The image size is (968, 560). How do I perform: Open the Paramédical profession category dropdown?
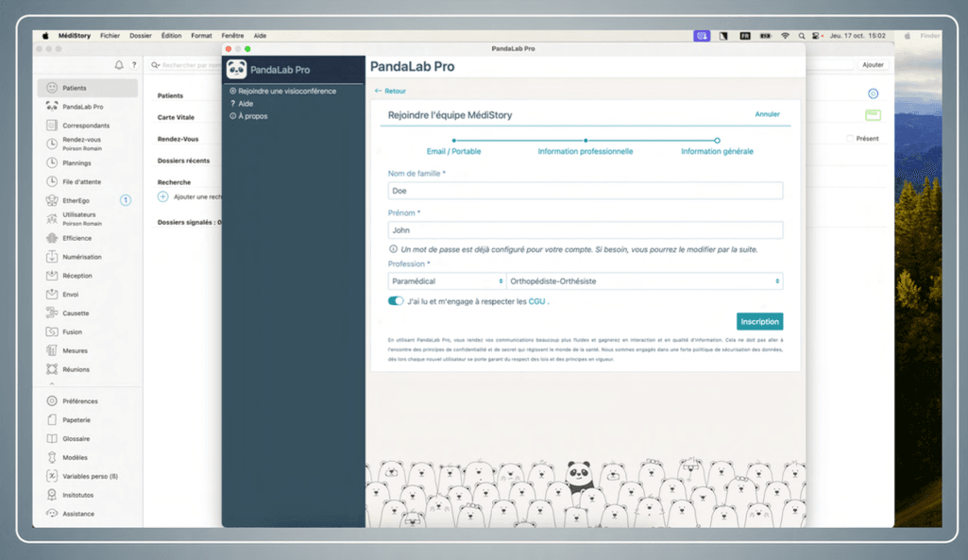coord(447,281)
